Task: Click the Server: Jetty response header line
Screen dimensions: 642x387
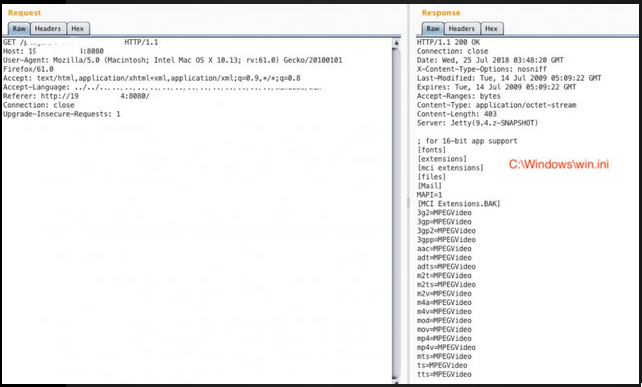Action: click(477, 123)
